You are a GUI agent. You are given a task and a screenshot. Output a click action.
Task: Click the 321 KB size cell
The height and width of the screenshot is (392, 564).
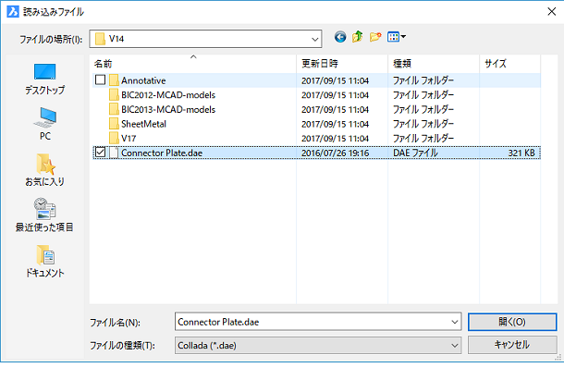[x=521, y=153]
